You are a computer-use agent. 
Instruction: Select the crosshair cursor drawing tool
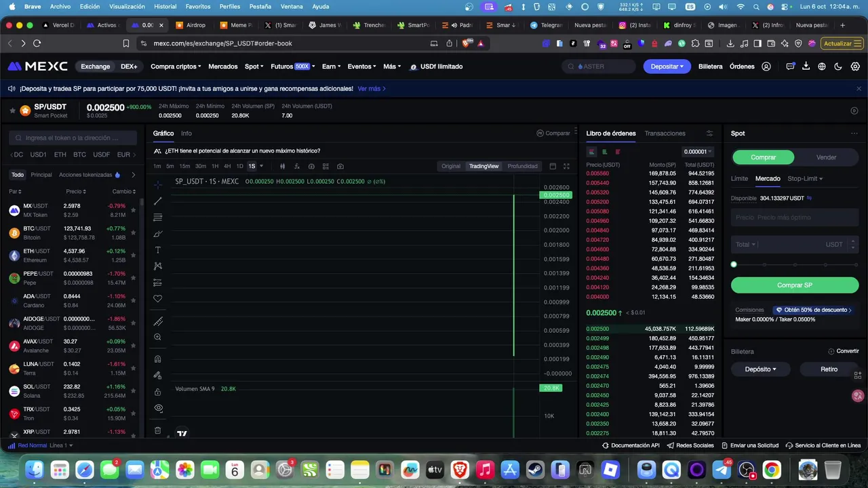[x=158, y=185]
